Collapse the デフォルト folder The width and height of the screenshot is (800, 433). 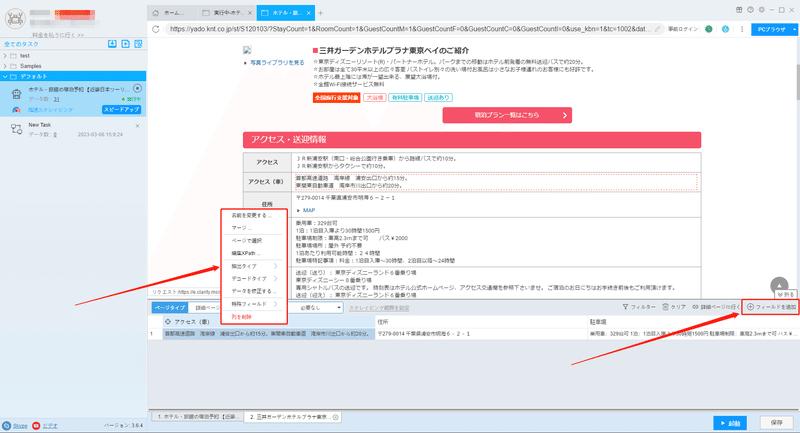coord(5,77)
